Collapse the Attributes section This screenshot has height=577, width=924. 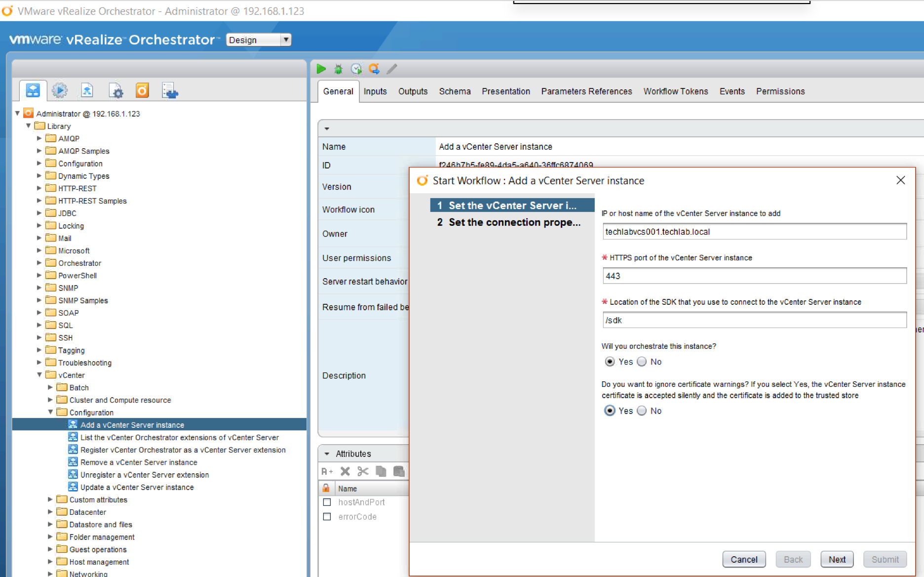pos(327,453)
